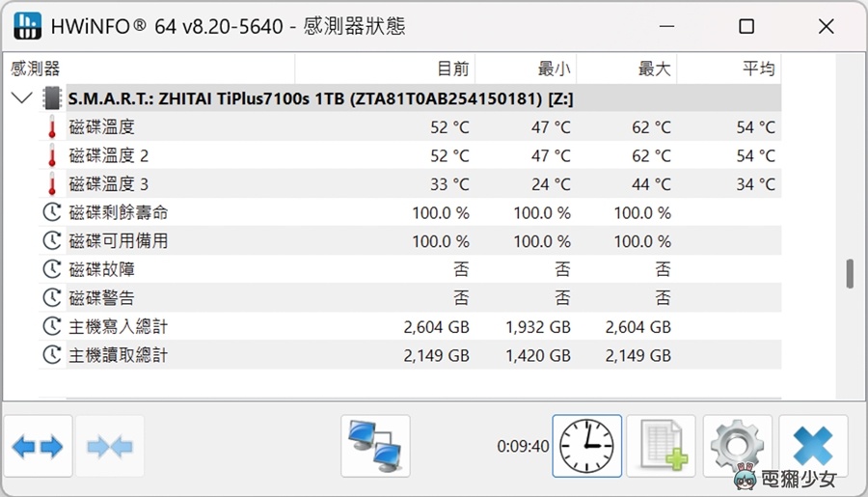Screen dimensions: 868x497
Task: Click minimum value 1,420 GB of 主機讀取總計
Action: [538, 355]
